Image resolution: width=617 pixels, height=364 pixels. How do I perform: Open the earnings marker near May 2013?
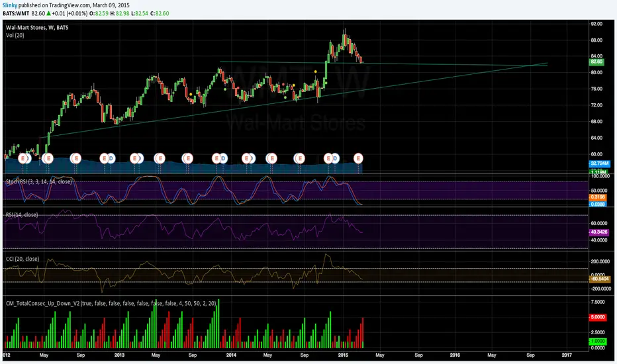click(x=160, y=158)
